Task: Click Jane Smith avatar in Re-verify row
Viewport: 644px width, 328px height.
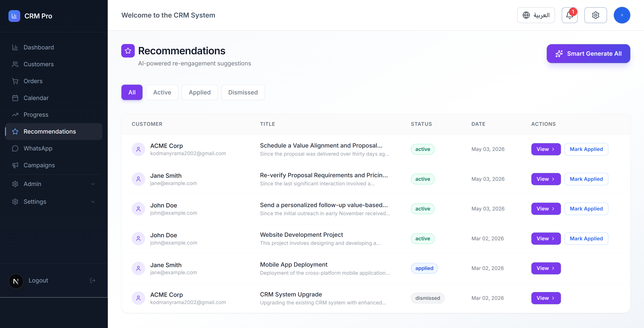Action: coord(138,179)
